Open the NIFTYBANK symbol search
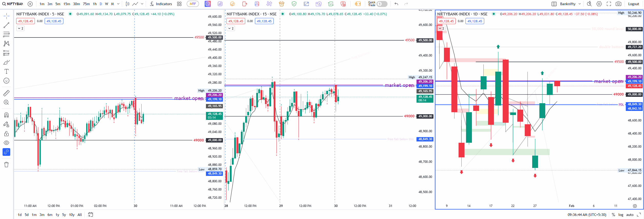The height and width of the screenshot is (219, 644). pyautogui.click(x=13, y=4)
